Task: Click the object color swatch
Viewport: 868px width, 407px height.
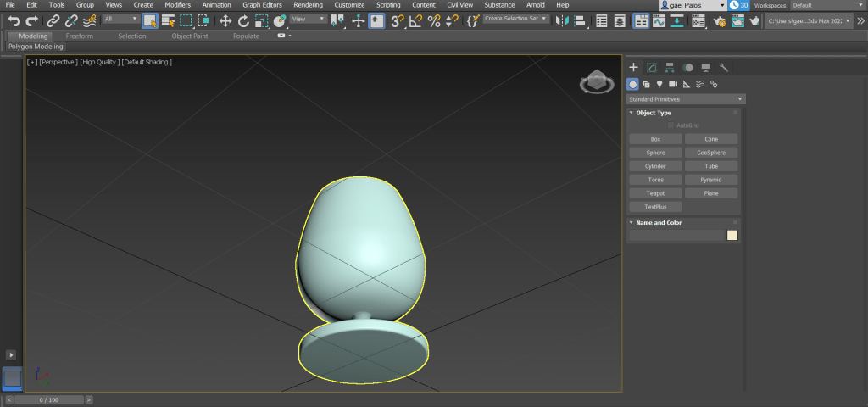Action: 732,236
